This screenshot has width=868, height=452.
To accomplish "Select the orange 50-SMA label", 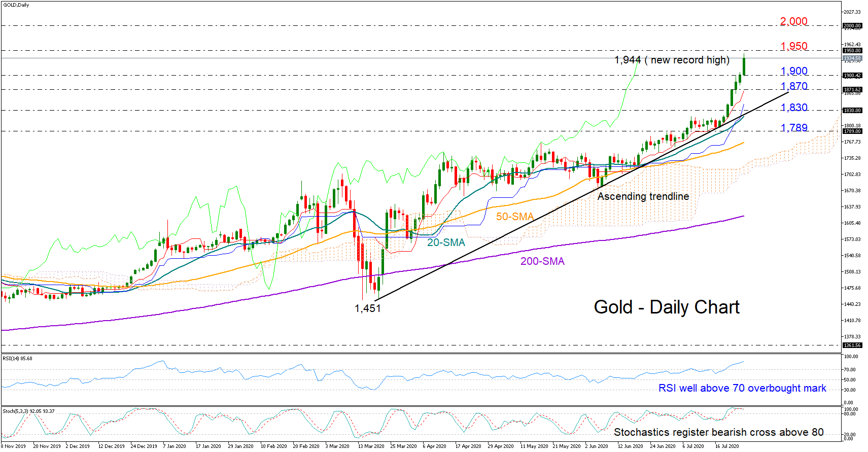I will click(514, 217).
